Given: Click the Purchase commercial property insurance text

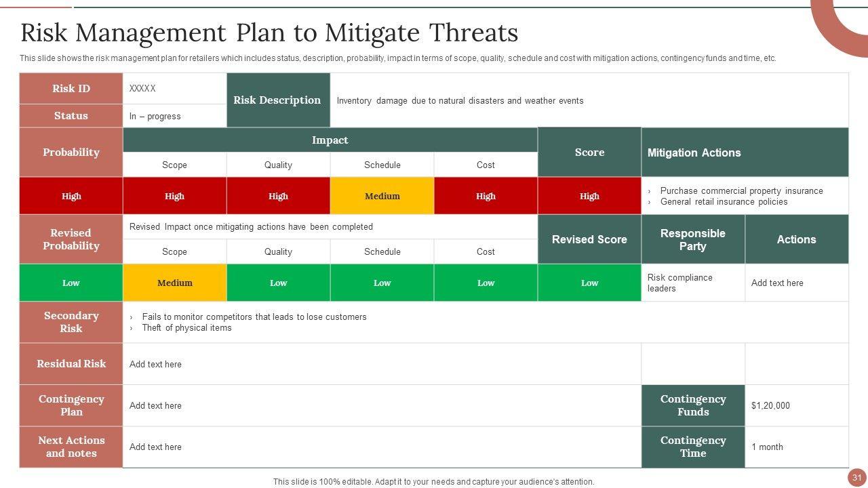Looking at the screenshot, I should (742, 191).
